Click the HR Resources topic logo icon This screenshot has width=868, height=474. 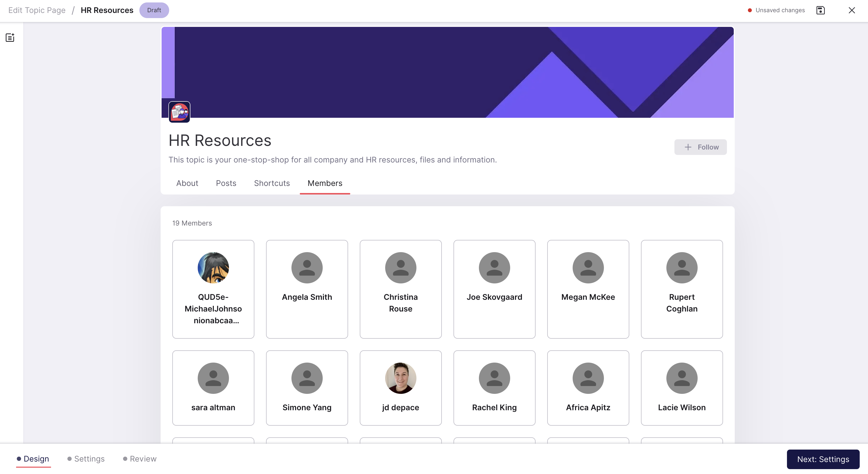click(179, 112)
